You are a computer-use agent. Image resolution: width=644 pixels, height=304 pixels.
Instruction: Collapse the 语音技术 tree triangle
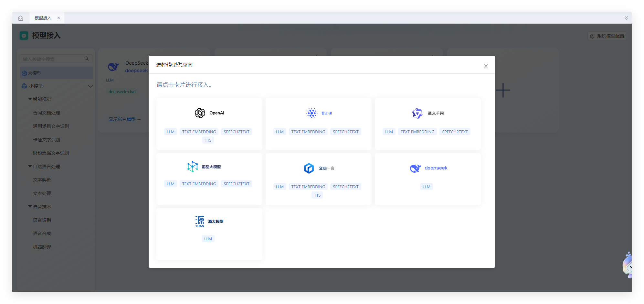30,206
